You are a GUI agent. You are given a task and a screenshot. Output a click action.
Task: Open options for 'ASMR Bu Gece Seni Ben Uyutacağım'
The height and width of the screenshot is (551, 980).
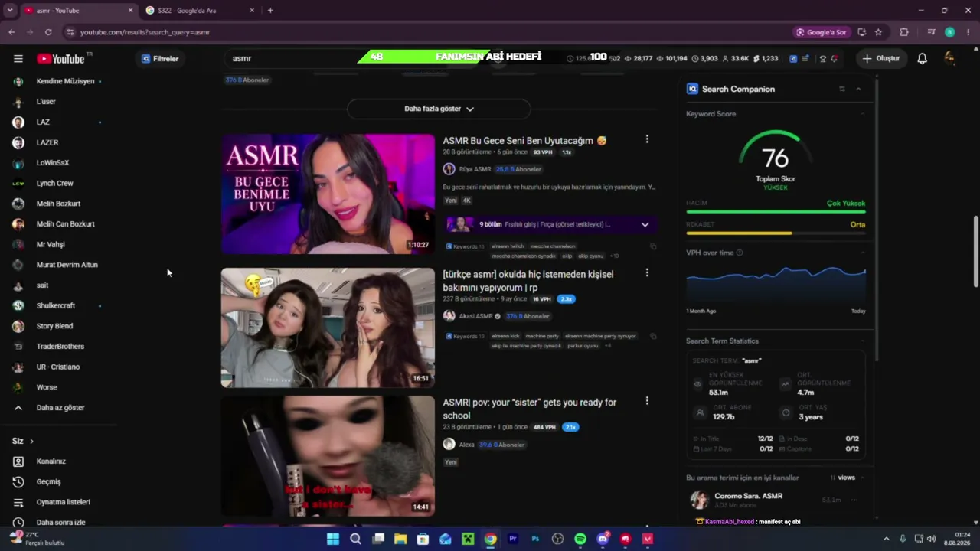tap(647, 139)
